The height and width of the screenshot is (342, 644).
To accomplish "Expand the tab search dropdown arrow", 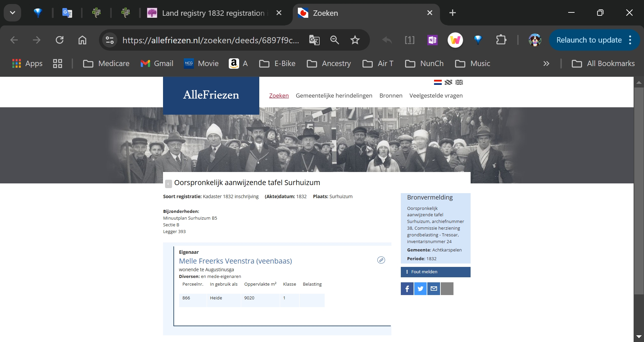I will click(x=12, y=13).
